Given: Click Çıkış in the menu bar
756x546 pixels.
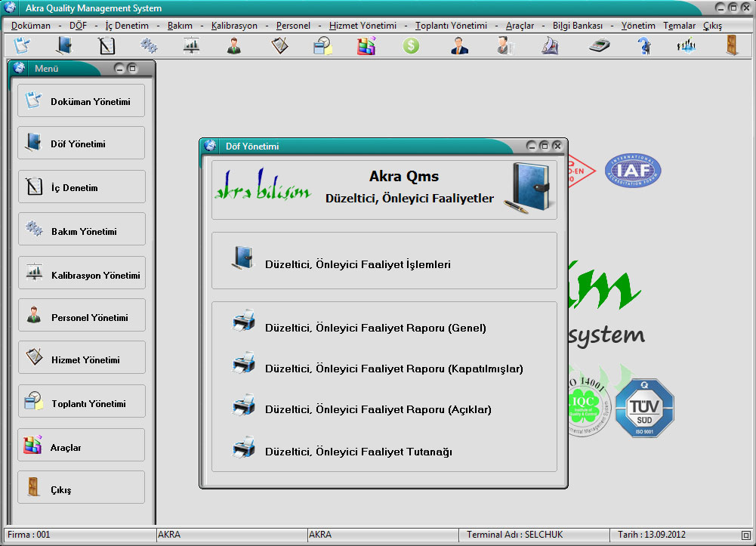Looking at the screenshot, I should [713, 26].
